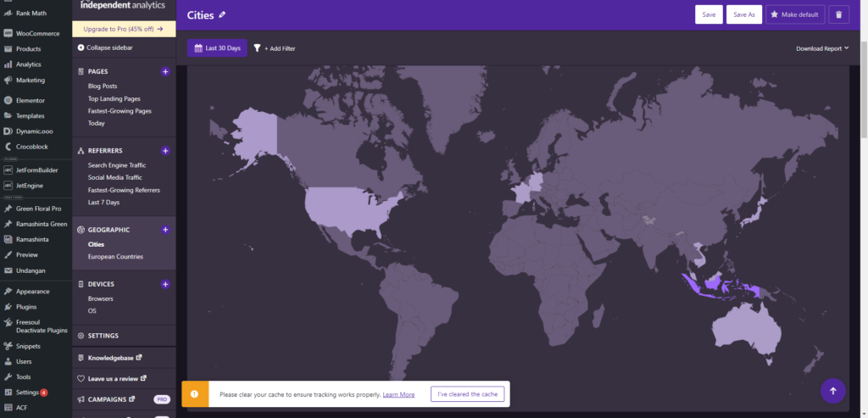Screen dimensions: 868x418
Task: Add new report in Geographic section
Action: (165, 230)
